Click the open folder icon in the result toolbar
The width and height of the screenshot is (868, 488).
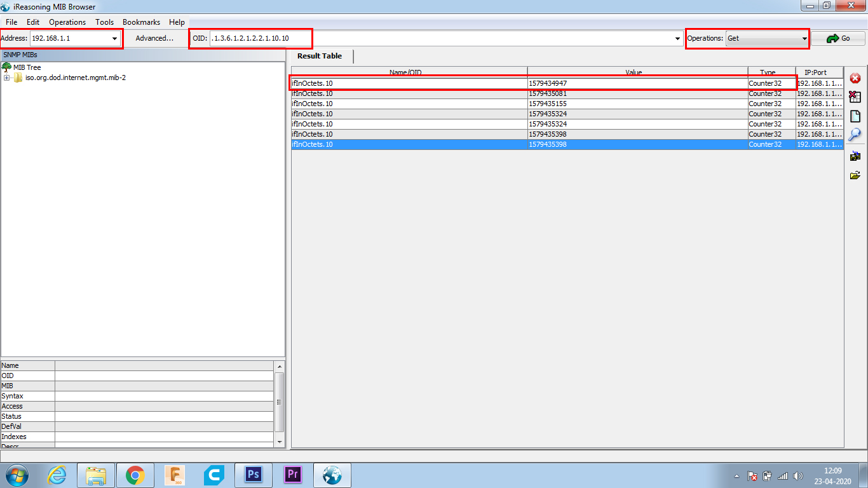coord(855,175)
